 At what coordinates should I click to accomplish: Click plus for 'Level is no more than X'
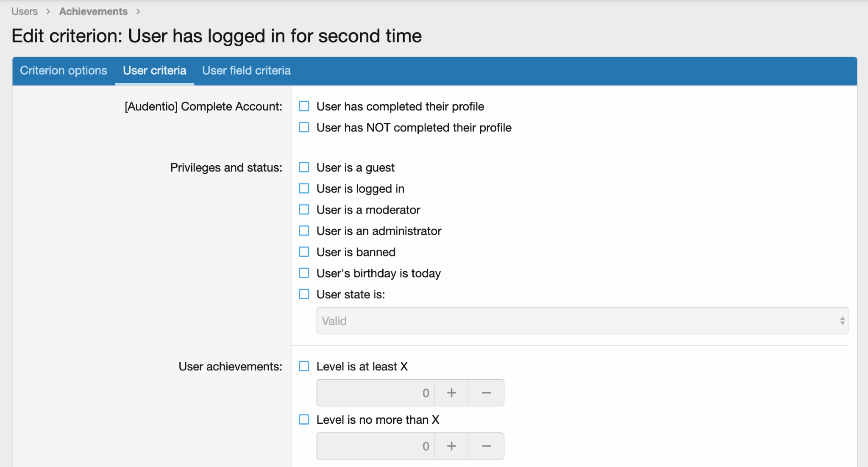point(451,446)
